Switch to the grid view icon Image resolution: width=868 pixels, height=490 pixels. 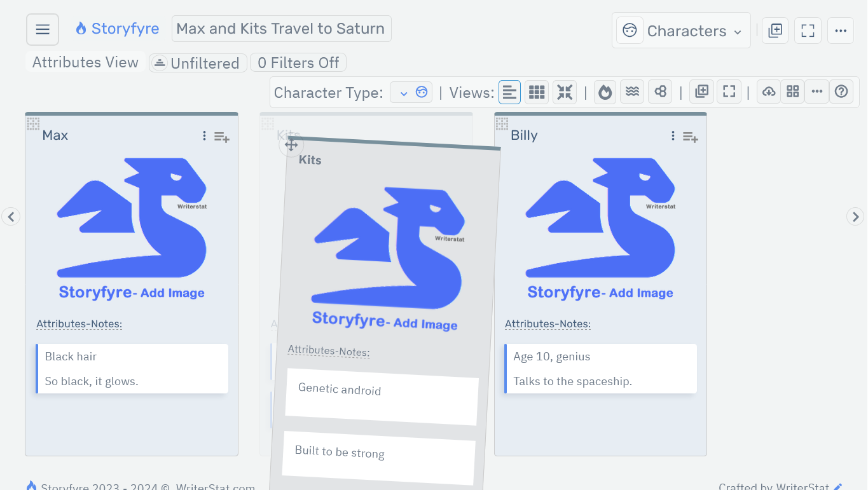pyautogui.click(x=536, y=92)
